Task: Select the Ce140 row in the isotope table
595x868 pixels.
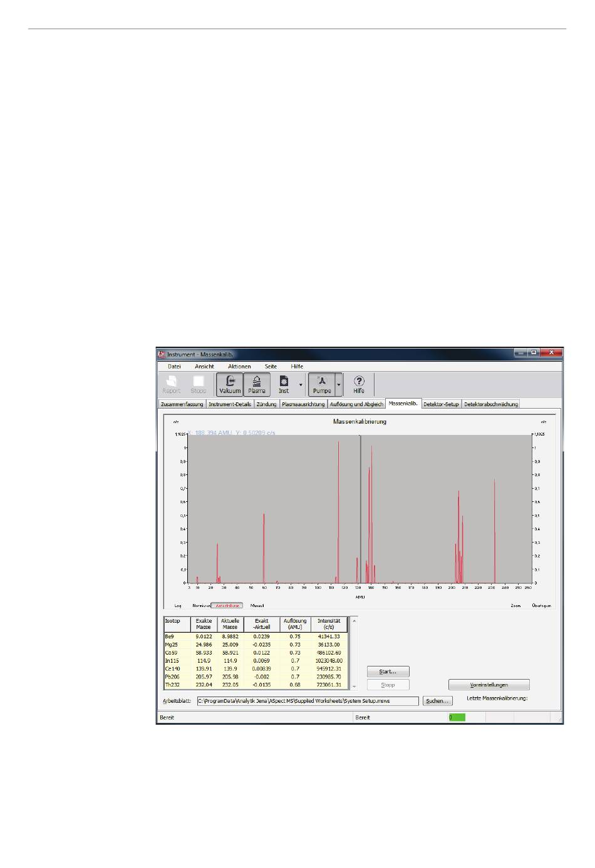Action: point(256,669)
